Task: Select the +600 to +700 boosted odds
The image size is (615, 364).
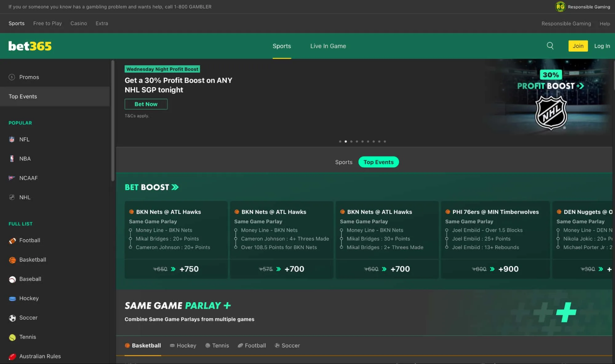Action: [x=387, y=269]
